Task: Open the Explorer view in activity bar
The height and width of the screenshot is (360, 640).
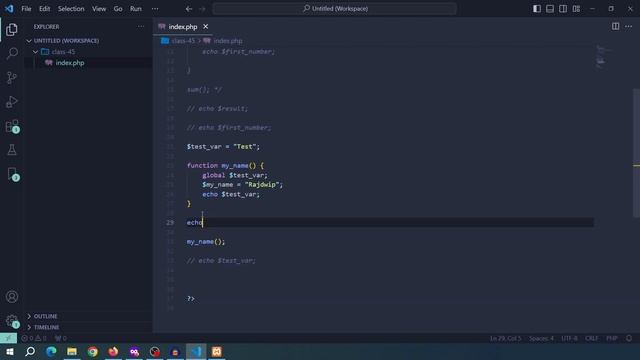Action: click(x=12, y=29)
